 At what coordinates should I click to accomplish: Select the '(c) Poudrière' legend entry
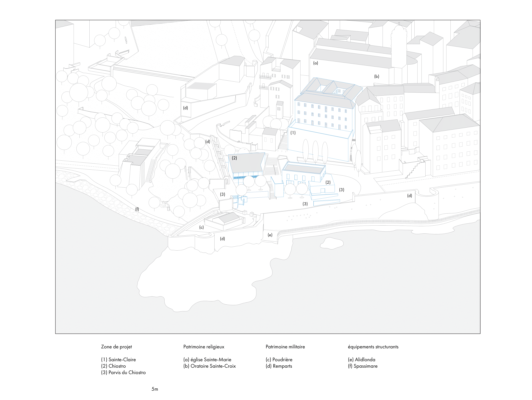pyautogui.click(x=279, y=360)
